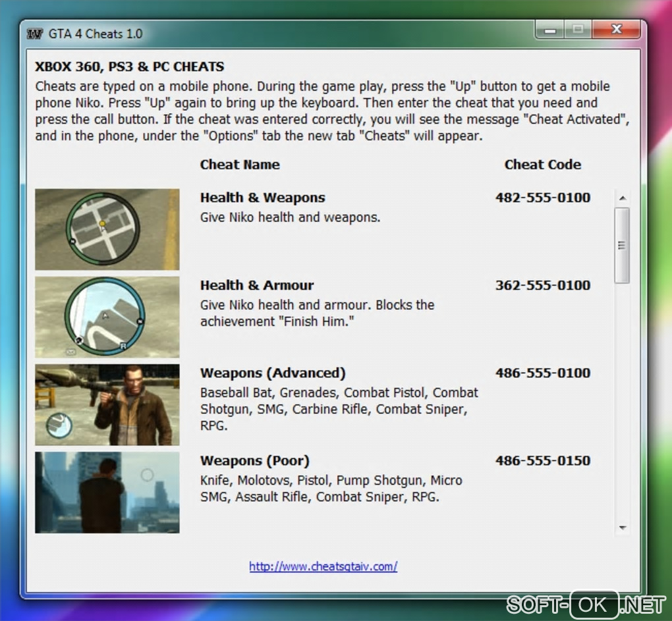Image resolution: width=672 pixels, height=621 pixels.
Task: Click the XBOX 360, PS3 & PC CHEATS heading
Action: 129,67
